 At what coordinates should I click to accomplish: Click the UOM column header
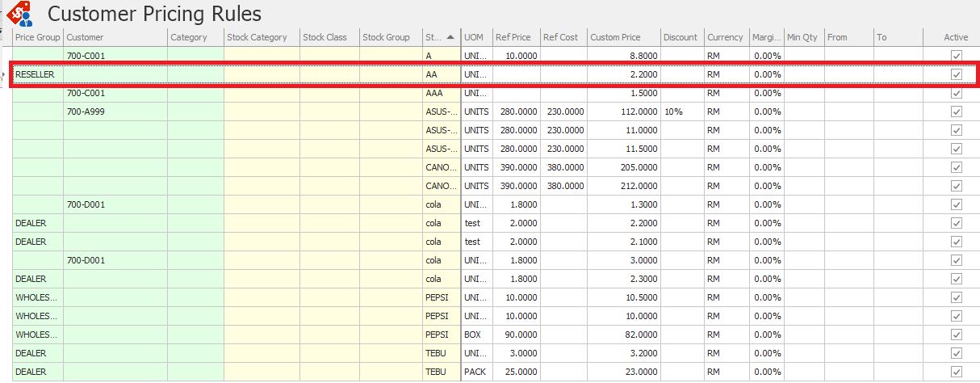(477, 37)
